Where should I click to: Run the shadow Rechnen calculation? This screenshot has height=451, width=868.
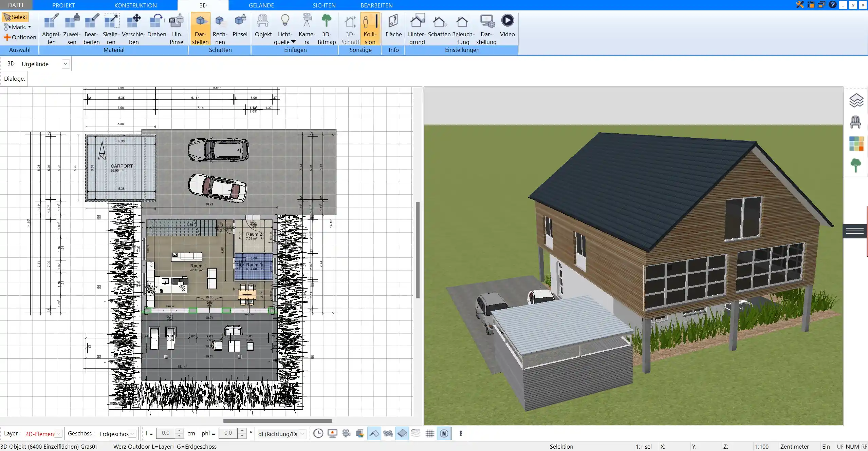tap(220, 29)
